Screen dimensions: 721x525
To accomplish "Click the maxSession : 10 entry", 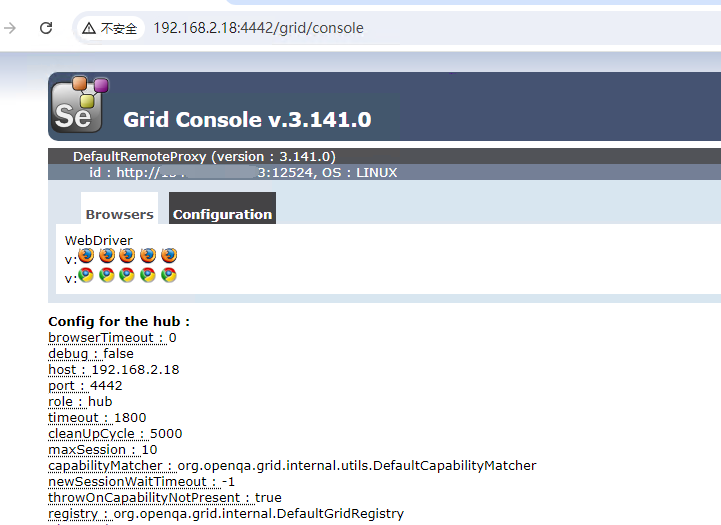I will click(103, 450).
